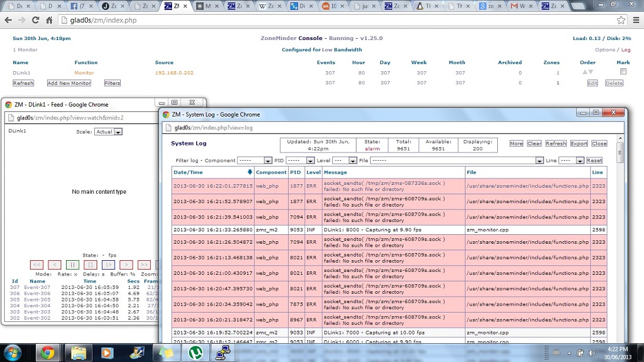The width and height of the screenshot is (644, 362).
Task: Open the Log link in console
Action: [x=626, y=49]
